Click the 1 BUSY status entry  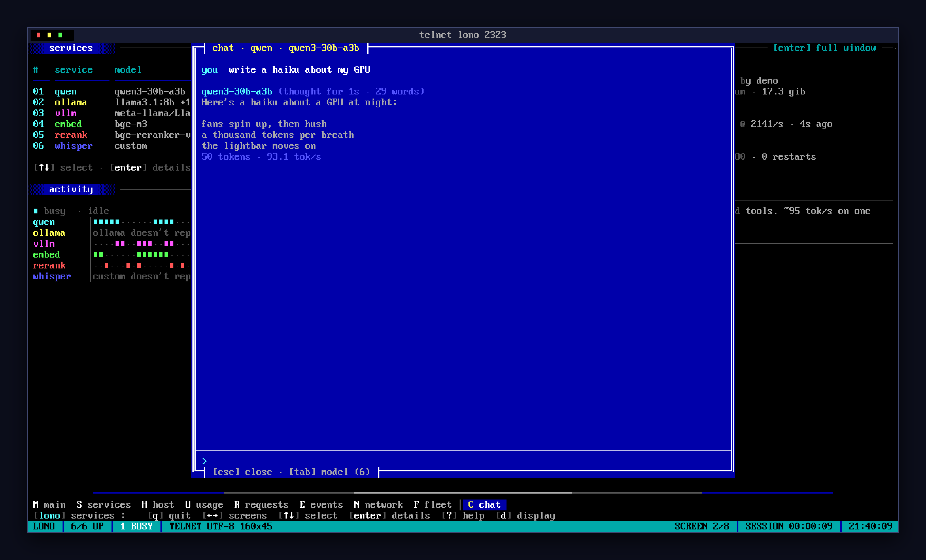136,526
